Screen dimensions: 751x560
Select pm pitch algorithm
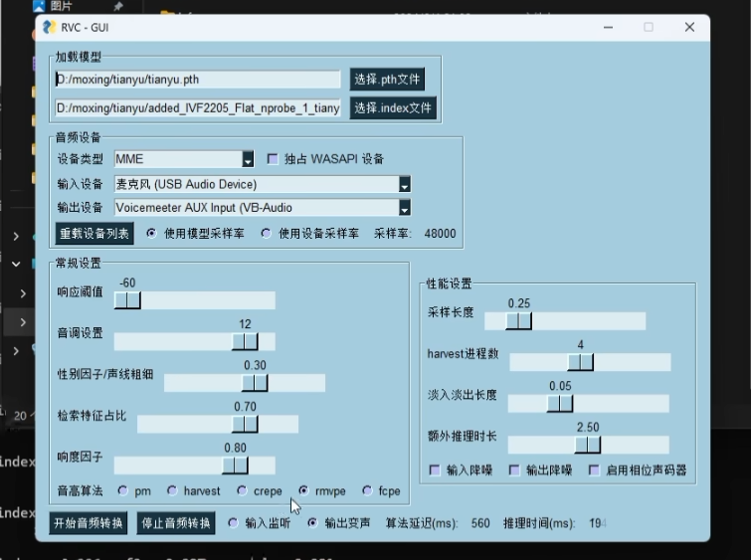(123, 490)
